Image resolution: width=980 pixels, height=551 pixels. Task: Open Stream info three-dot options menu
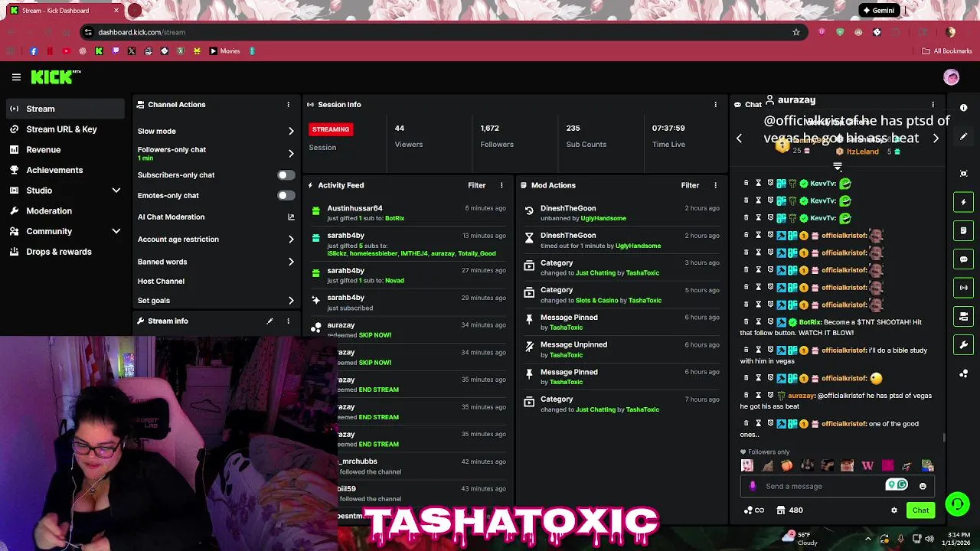[x=289, y=321]
